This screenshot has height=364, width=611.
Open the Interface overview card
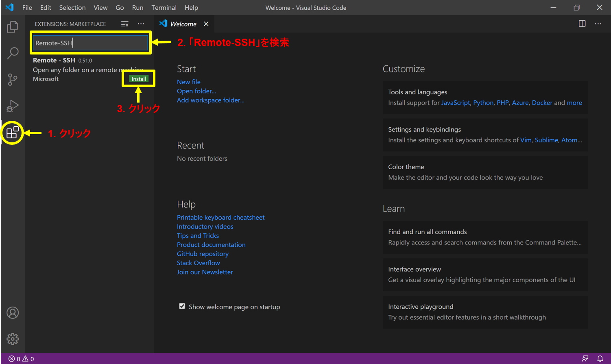[485, 275]
